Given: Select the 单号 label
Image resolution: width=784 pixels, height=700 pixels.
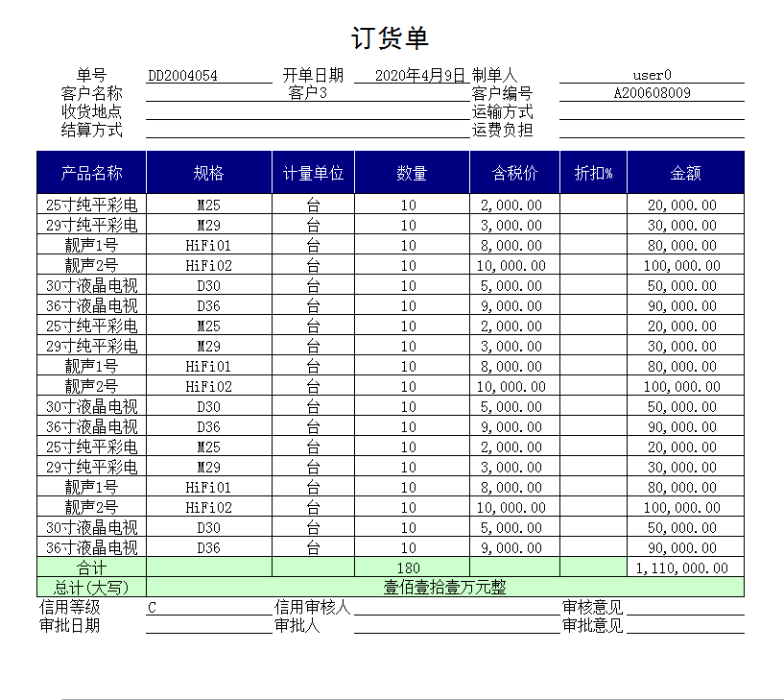Looking at the screenshot, I should pos(91,76).
